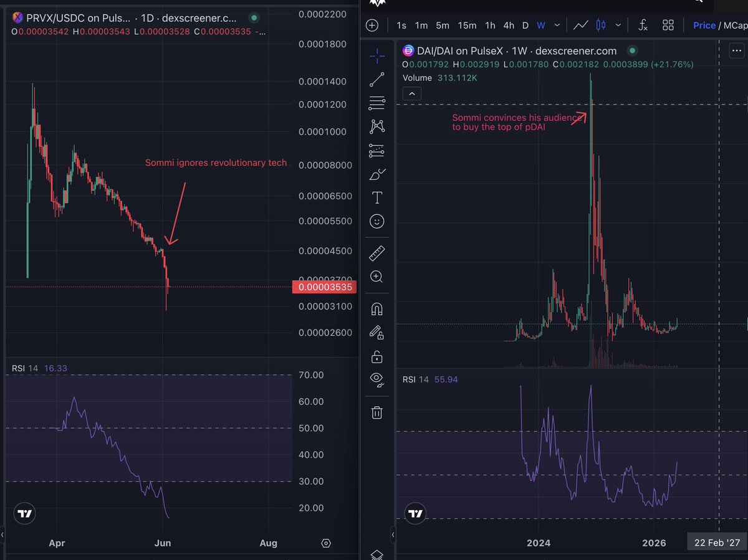Toggle hide all drawings eye icon
The height and width of the screenshot is (560, 748).
[x=377, y=380]
